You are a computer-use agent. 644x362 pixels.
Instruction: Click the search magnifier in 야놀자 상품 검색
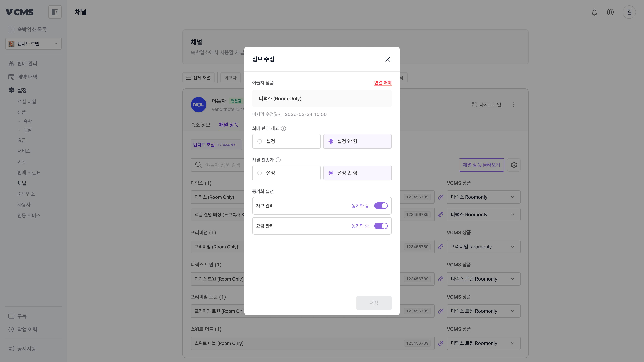pos(198,165)
